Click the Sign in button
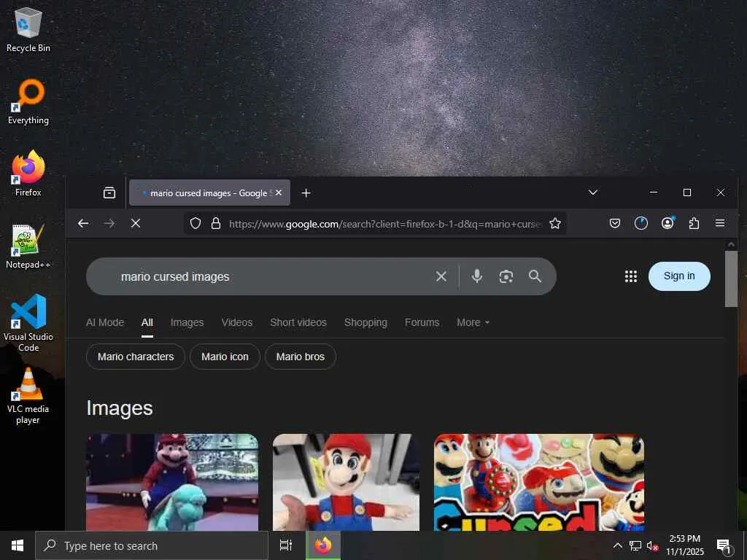Image resolution: width=747 pixels, height=560 pixels. click(x=679, y=276)
